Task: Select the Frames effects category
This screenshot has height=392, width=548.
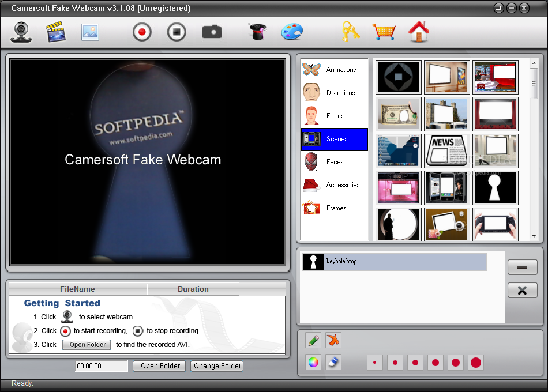Action: click(335, 208)
